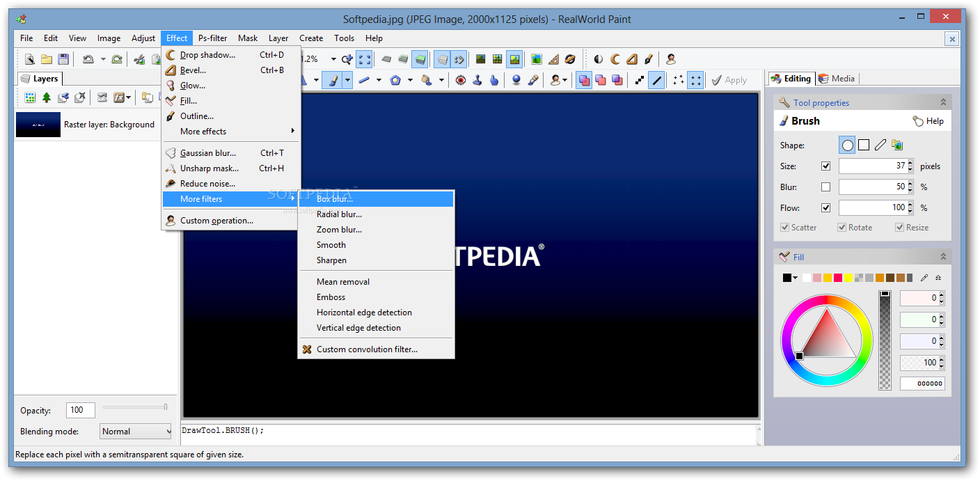Click the New image icon in toolbar

click(x=30, y=59)
